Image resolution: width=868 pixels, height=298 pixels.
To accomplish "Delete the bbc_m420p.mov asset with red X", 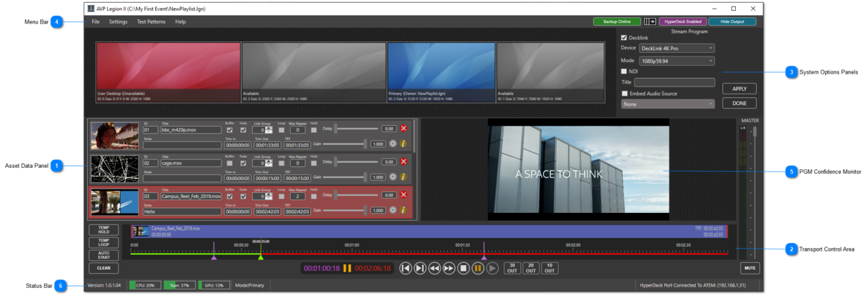I will [404, 129].
